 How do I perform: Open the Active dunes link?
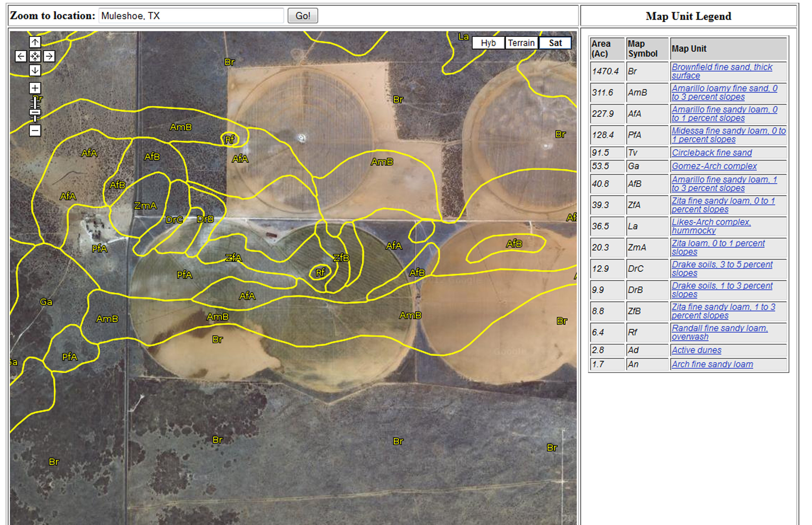[x=696, y=350]
